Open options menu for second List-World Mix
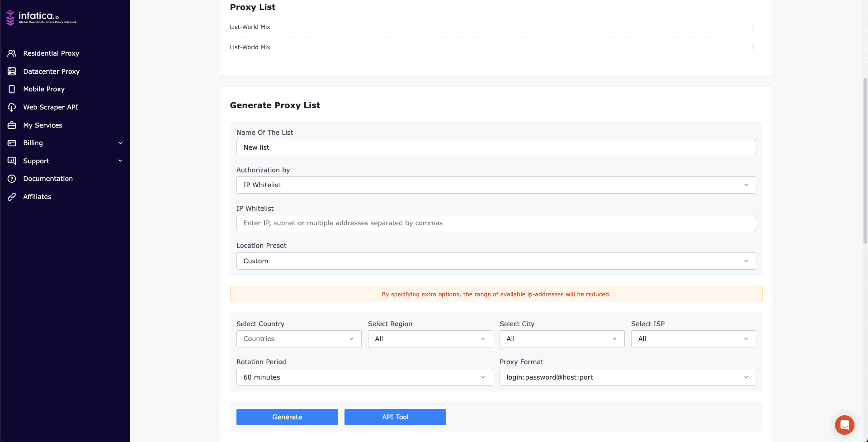 753,48
